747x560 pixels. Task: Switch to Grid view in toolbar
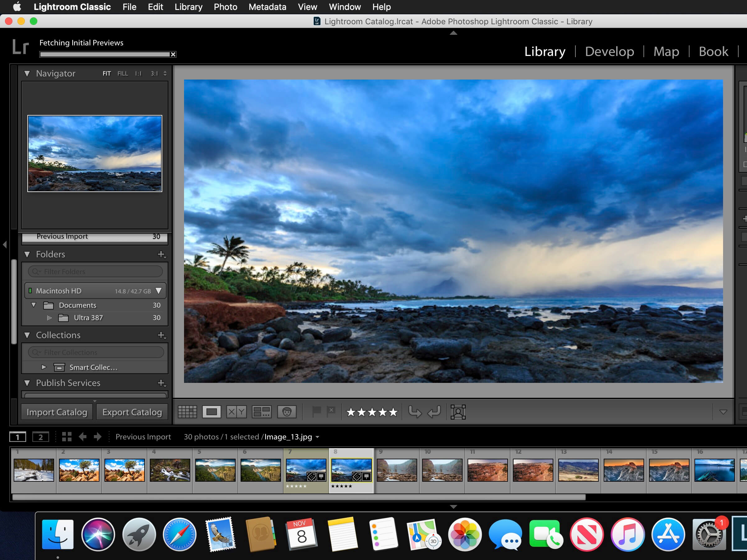tap(187, 412)
